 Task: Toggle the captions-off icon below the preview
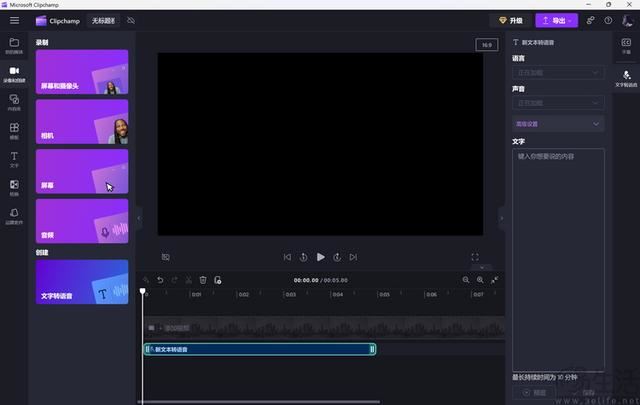click(x=166, y=257)
